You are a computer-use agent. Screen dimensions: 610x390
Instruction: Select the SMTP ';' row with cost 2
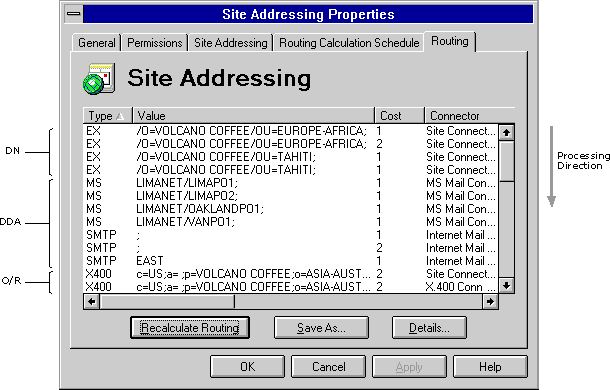tap(291, 248)
